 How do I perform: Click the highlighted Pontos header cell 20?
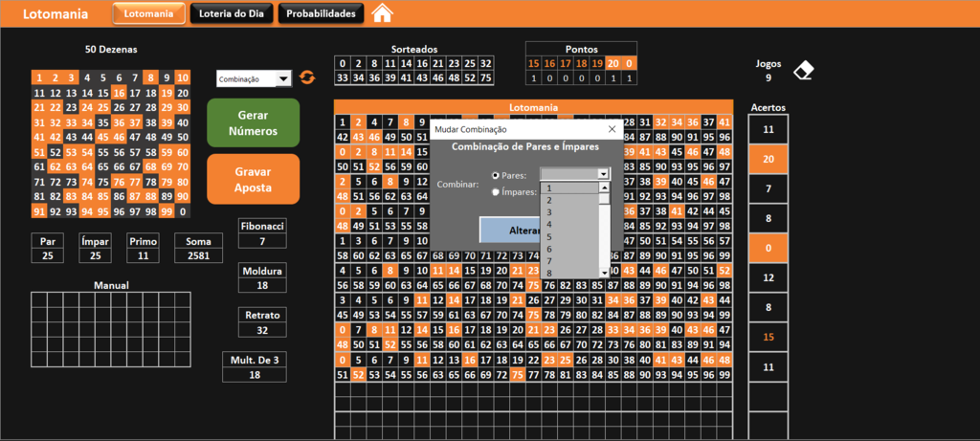613,64
